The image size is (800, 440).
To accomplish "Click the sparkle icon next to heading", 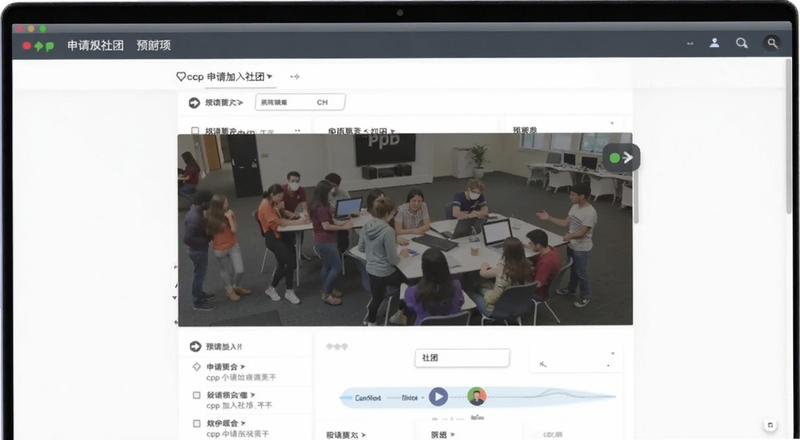I will 295,77.
